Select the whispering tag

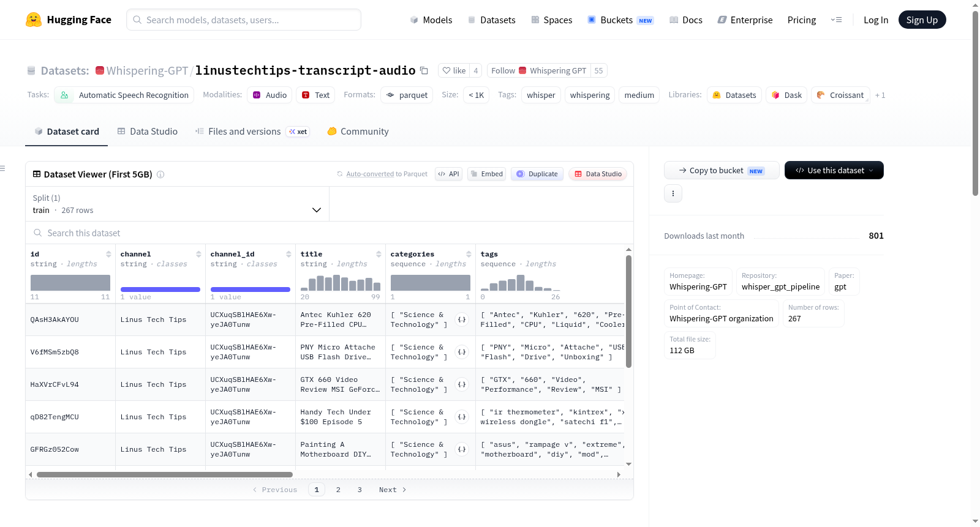(590, 95)
